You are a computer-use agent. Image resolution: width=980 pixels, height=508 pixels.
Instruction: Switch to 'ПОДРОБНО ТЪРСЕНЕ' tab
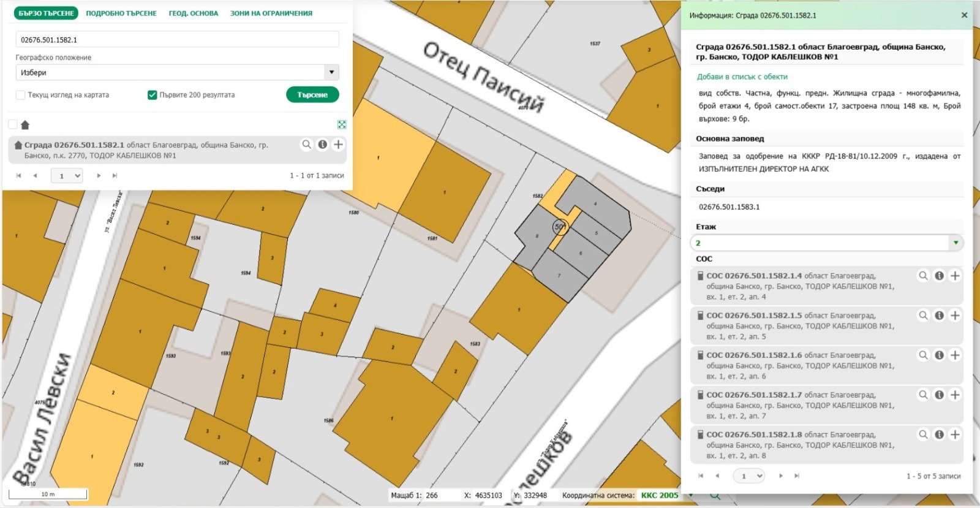pyautogui.click(x=121, y=13)
